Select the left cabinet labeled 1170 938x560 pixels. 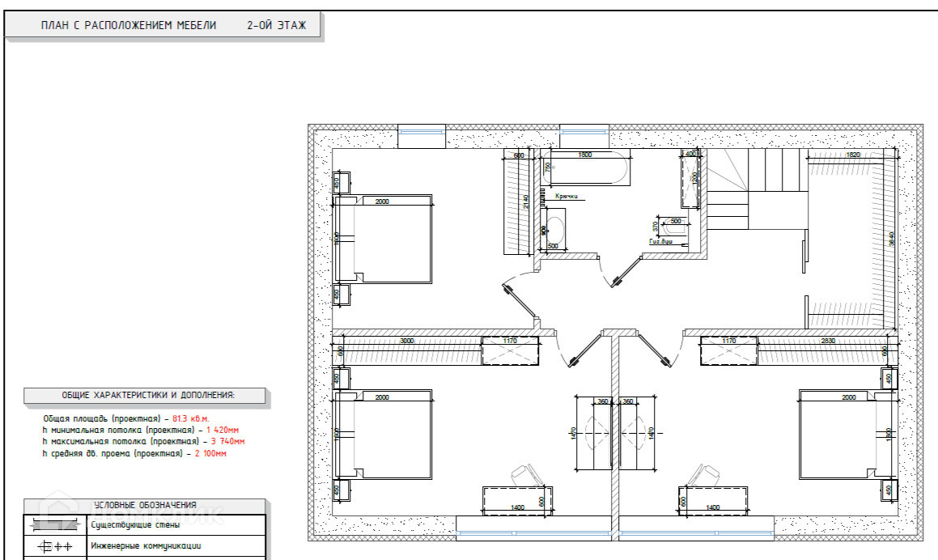[x=511, y=350]
